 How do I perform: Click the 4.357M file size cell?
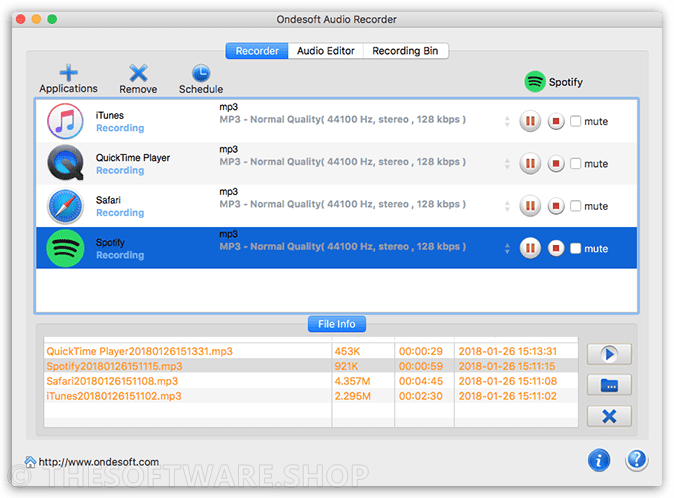[x=352, y=381]
